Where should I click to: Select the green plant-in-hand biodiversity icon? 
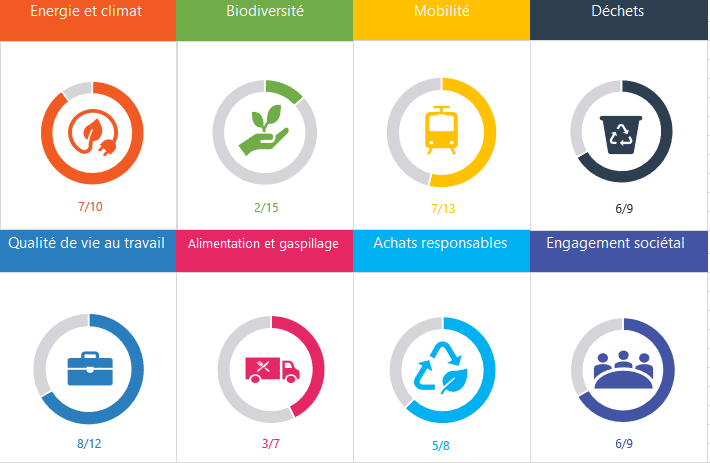coord(264,129)
